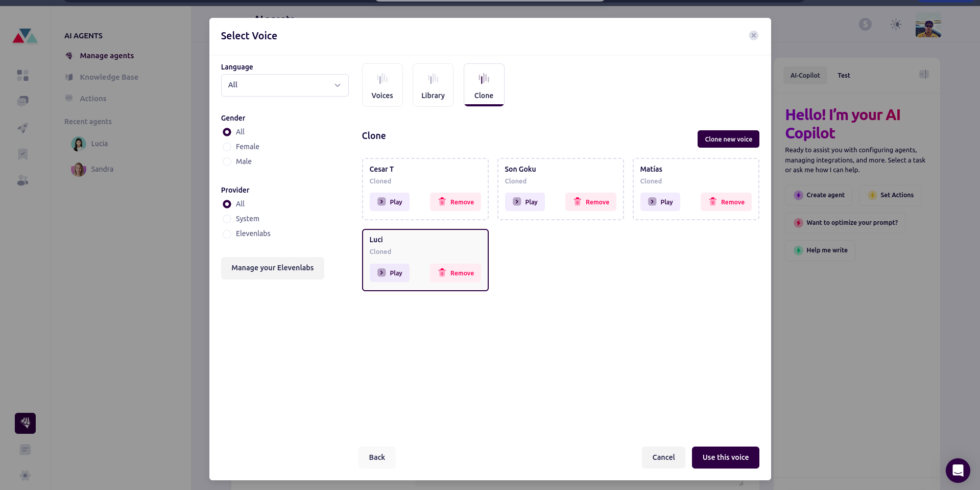Open recent agent Lucia
The width and height of the screenshot is (980, 490).
pyautogui.click(x=99, y=144)
